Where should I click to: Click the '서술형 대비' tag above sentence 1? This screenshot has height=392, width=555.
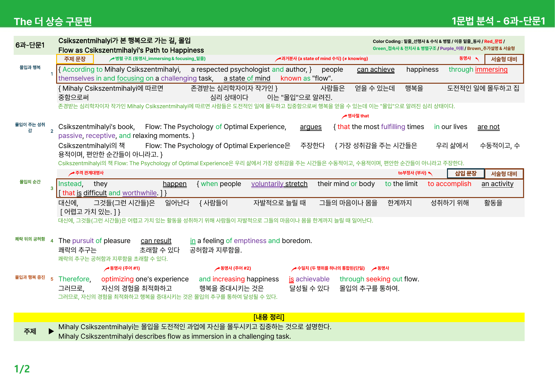(504, 59)
